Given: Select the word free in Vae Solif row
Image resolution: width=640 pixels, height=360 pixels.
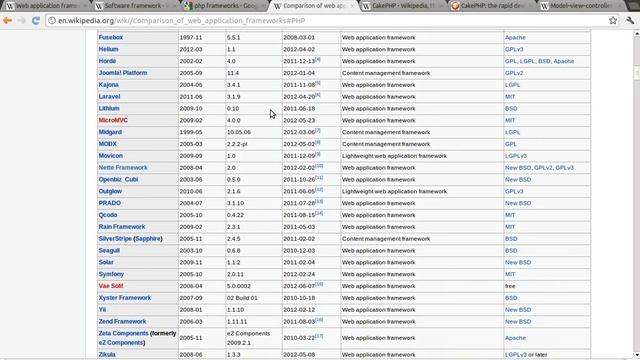Looking at the screenshot, I should coord(510,286).
